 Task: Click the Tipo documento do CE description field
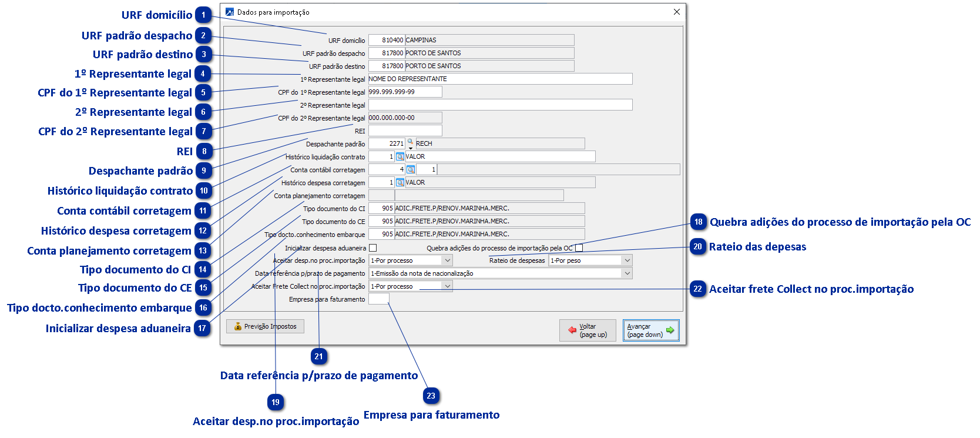(489, 221)
